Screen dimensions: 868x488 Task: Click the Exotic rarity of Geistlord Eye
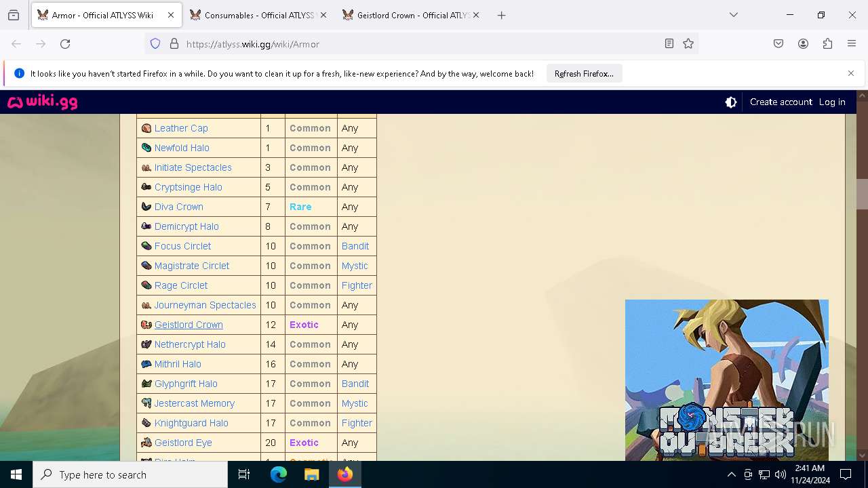[304, 443]
